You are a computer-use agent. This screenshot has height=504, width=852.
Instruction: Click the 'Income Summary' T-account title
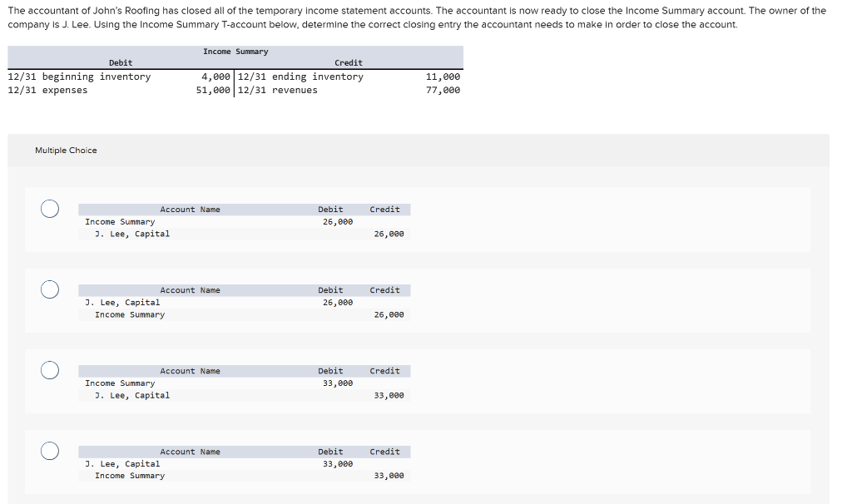[x=235, y=52]
